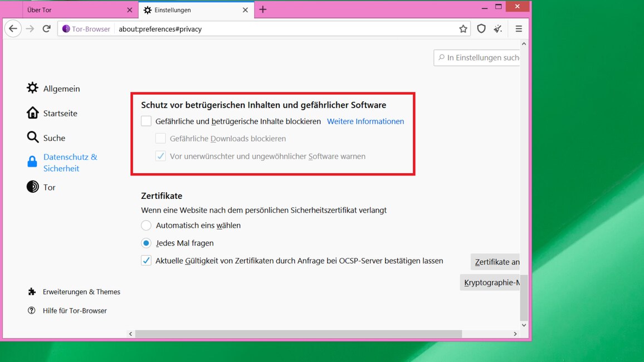Reload the page with refresh icon
Image resolution: width=644 pixels, height=362 pixels.
[x=47, y=29]
